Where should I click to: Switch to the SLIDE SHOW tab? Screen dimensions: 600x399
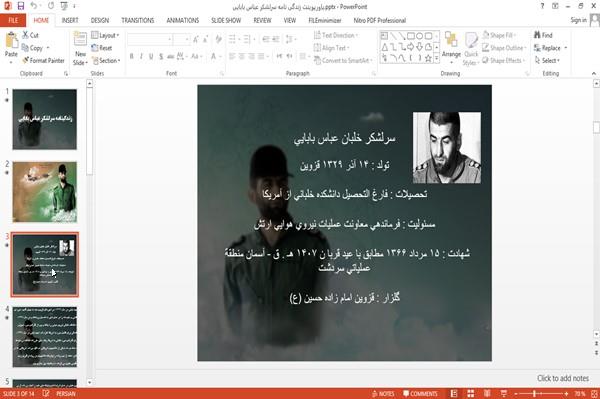click(226, 20)
